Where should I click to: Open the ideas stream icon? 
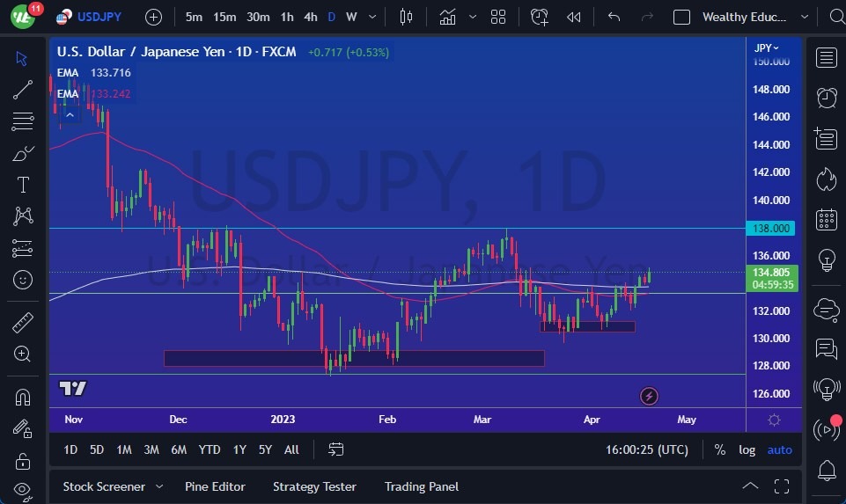(x=827, y=389)
